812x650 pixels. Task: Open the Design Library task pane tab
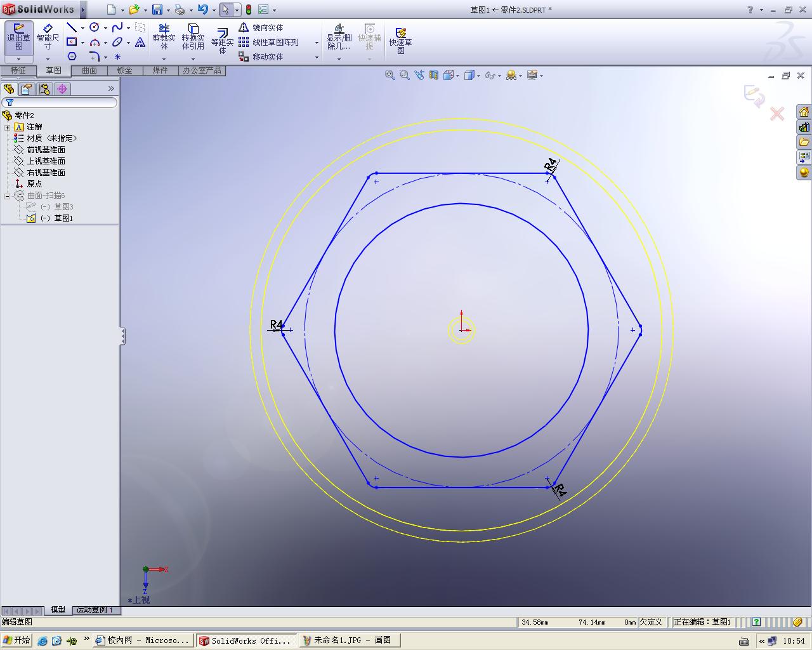[x=804, y=127]
